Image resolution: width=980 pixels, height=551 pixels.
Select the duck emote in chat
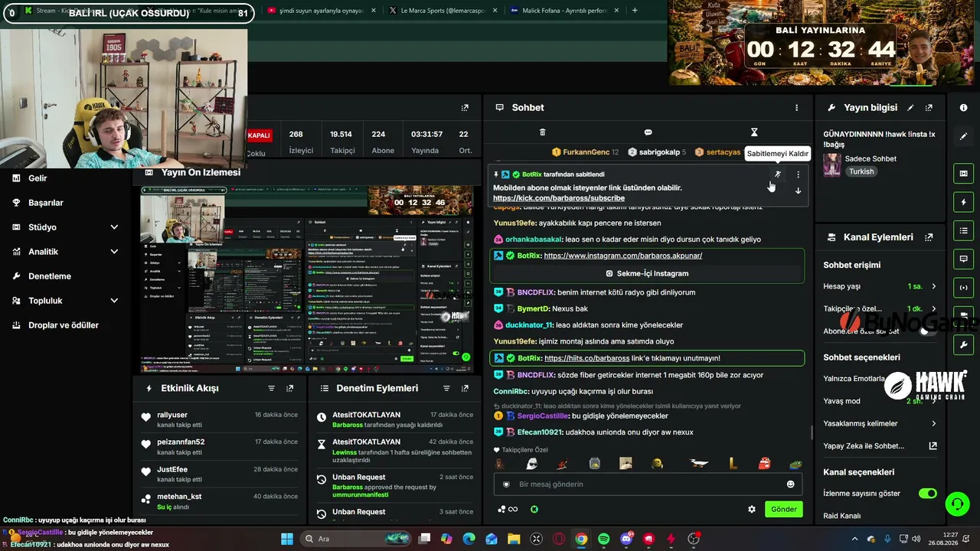tap(699, 464)
